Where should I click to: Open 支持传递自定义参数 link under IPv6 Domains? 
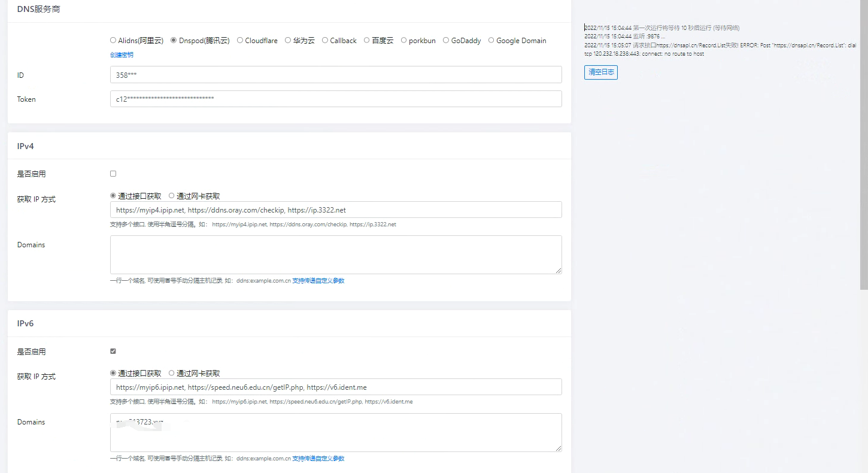click(318, 458)
